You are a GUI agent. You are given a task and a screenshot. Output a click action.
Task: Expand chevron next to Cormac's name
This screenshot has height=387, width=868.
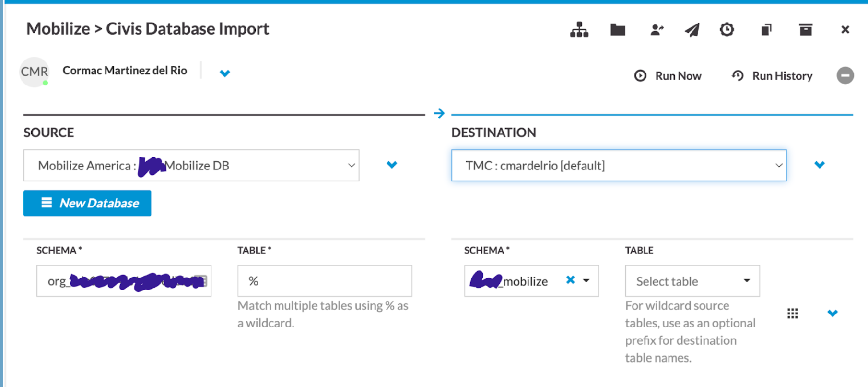click(x=224, y=73)
